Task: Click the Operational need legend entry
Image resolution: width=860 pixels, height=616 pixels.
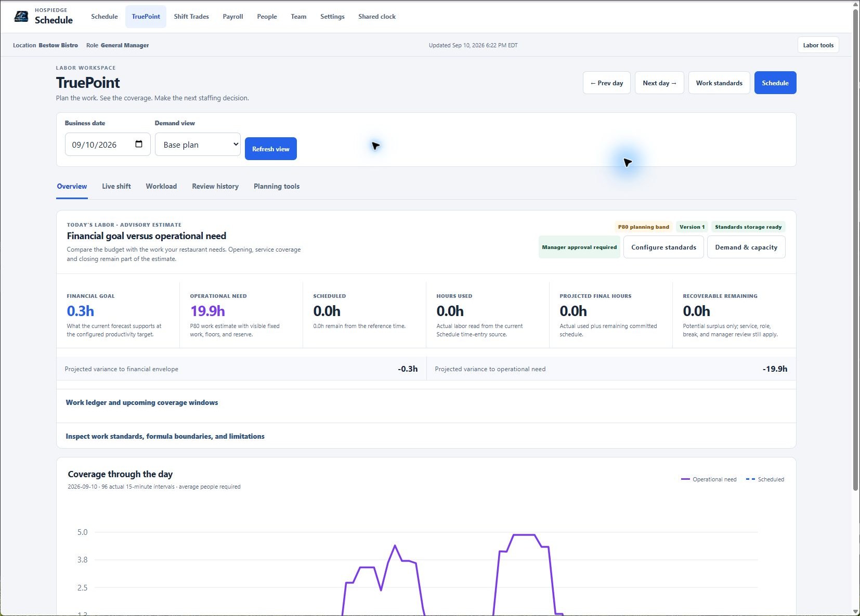Action: pos(709,479)
